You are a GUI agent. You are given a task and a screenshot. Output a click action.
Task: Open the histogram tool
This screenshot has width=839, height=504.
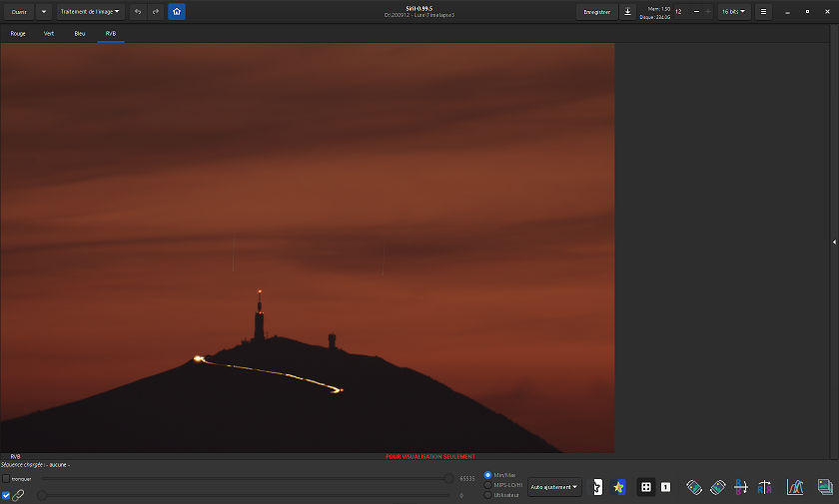tap(795, 487)
